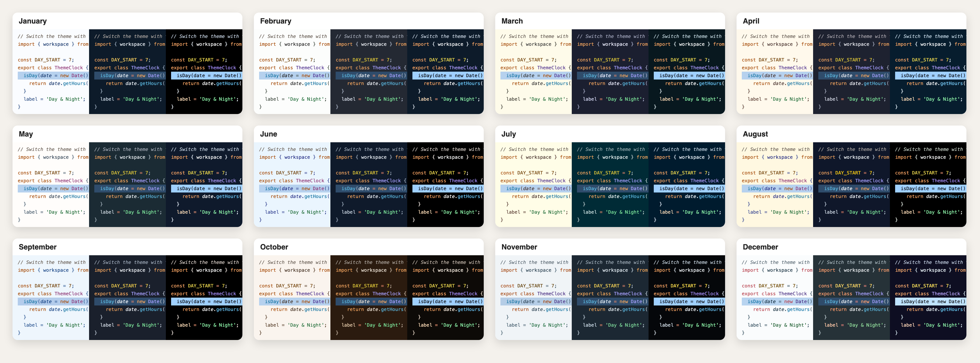Choose November's rightmost black high-contrast preview
The width and height of the screenshot is (980, 363).
[687, 297]
